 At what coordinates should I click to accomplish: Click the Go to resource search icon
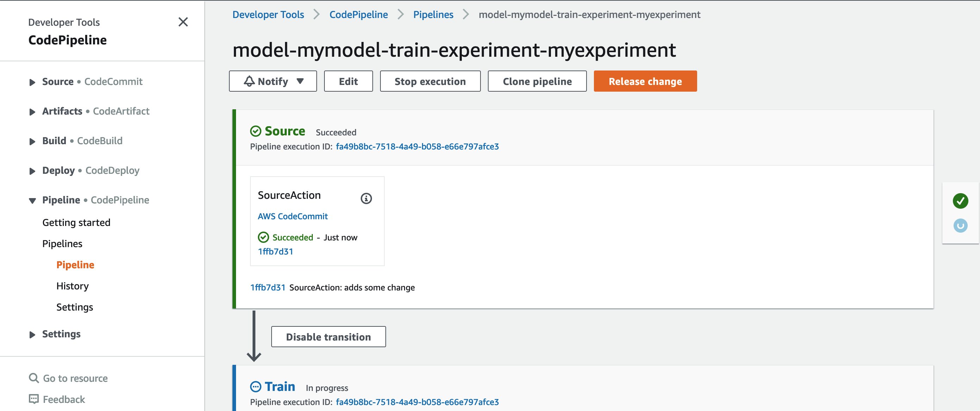(x=34, y=378)
